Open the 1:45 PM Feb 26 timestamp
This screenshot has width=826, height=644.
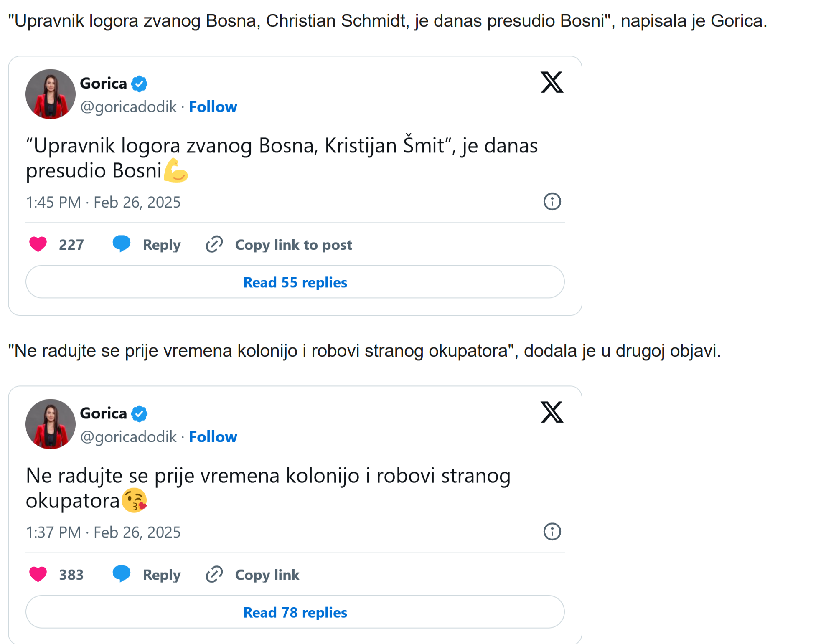103,203
